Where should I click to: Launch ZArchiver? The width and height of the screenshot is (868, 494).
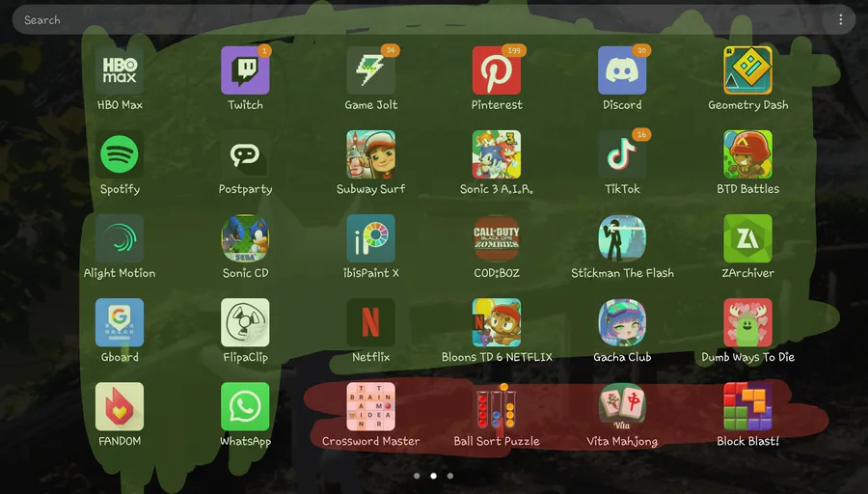[747, 238]
